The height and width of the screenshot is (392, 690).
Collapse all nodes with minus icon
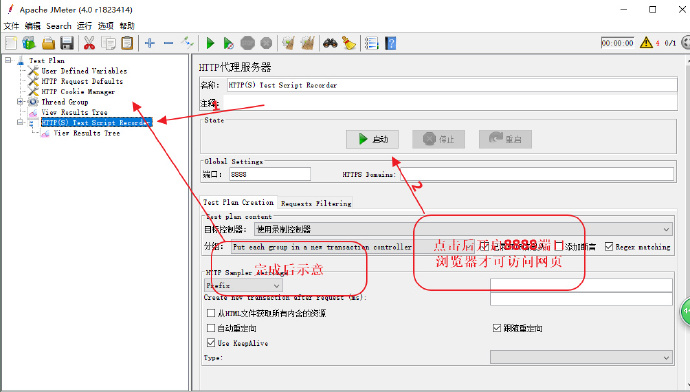[168, 43]
